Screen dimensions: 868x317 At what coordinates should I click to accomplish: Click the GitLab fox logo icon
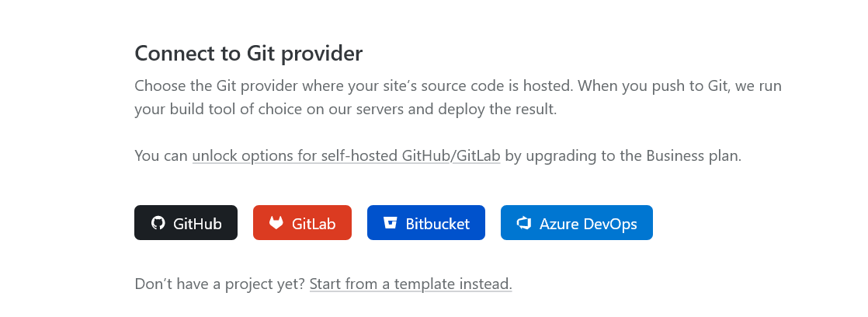tap(276, 223)
